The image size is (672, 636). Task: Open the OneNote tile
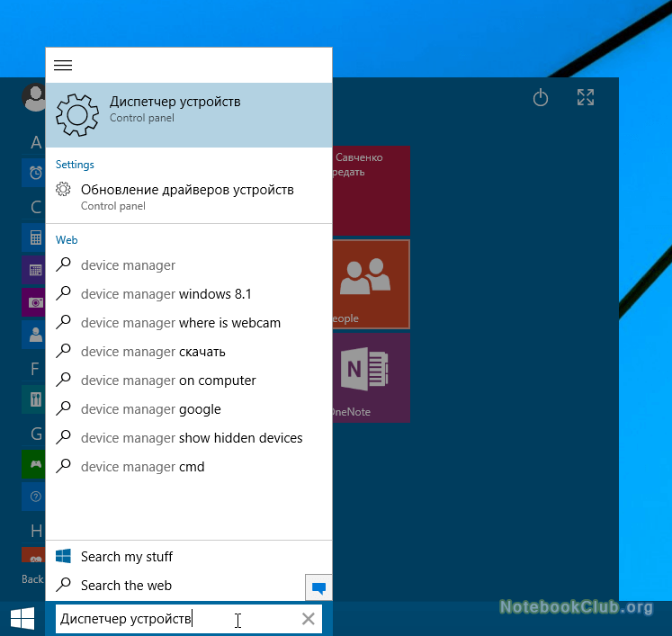click(372, 378)
